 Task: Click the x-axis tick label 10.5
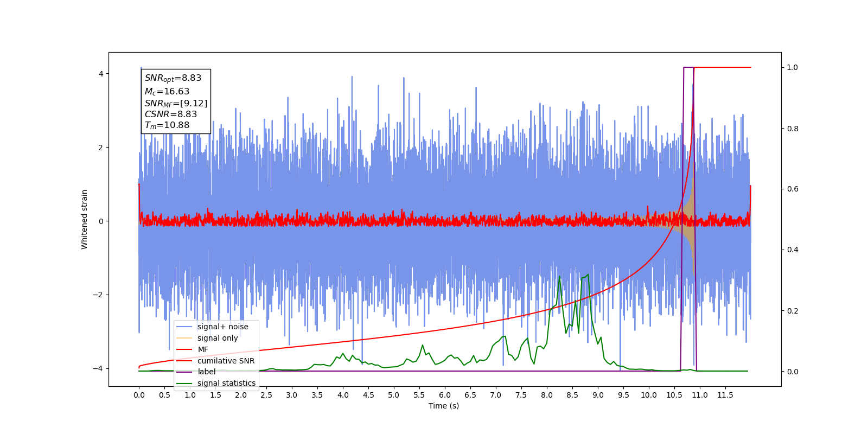[x=674, y=395]
